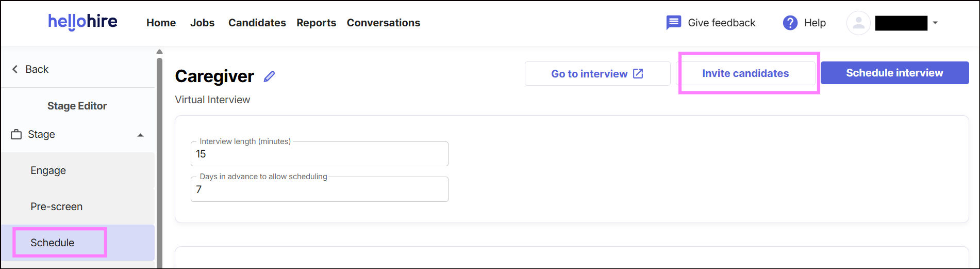Click the hellohire logo
The height and width of the screenshot is (269, 980).
pos(82,22)
